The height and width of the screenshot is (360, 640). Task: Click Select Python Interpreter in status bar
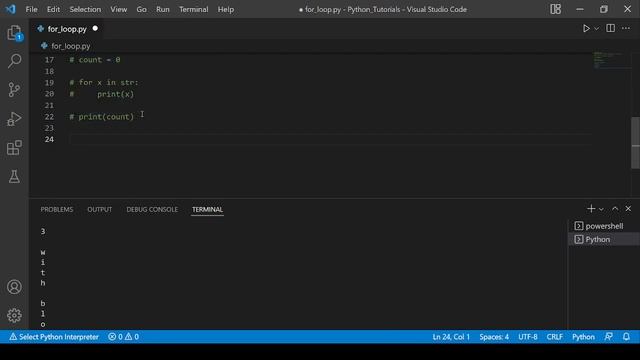tap(54, 337)
